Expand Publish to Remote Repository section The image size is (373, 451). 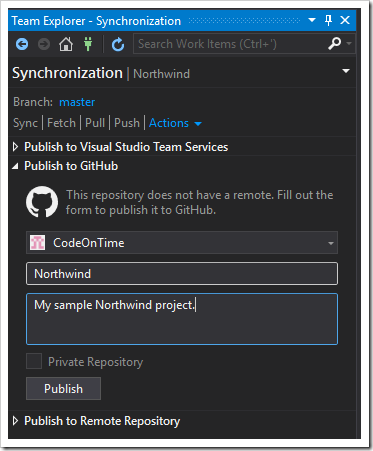pos(15,421)
